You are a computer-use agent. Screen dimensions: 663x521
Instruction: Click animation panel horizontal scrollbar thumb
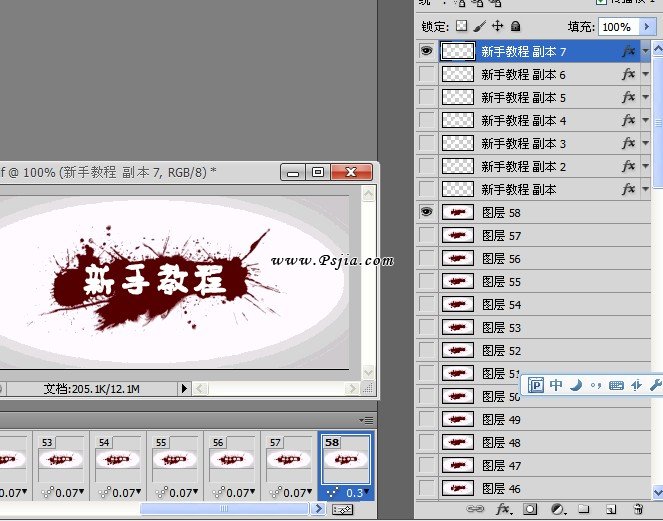pyautogui.click(x=225, y=508)
